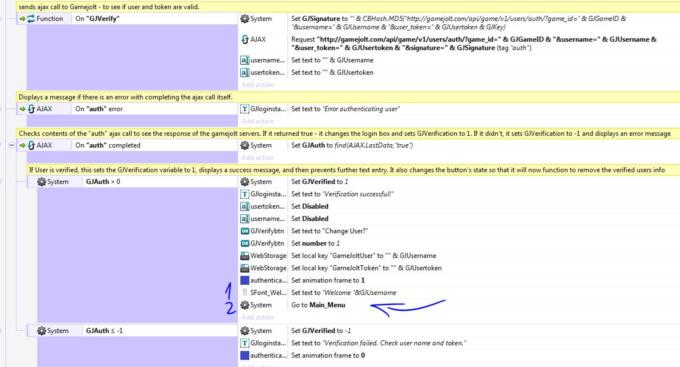This screenshot has height=367, width=680.
Task: Click the green arrow beside Function GJVerify
Action: 22,19
